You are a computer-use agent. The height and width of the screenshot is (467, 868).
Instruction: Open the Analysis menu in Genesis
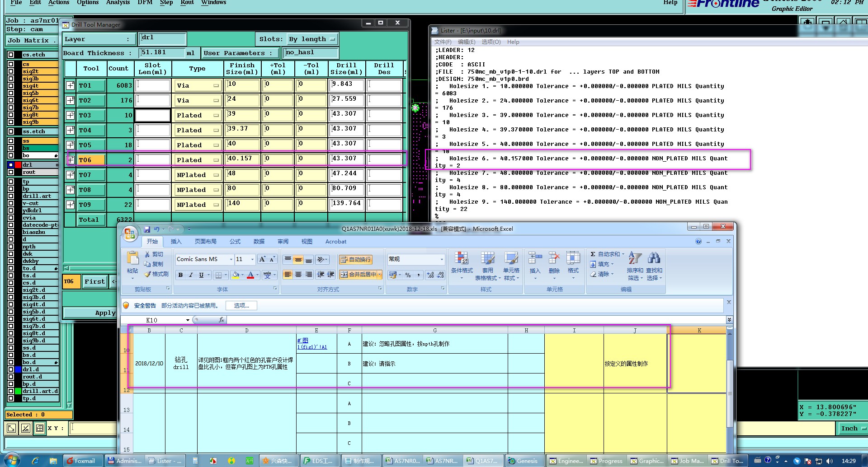point(118,2)
